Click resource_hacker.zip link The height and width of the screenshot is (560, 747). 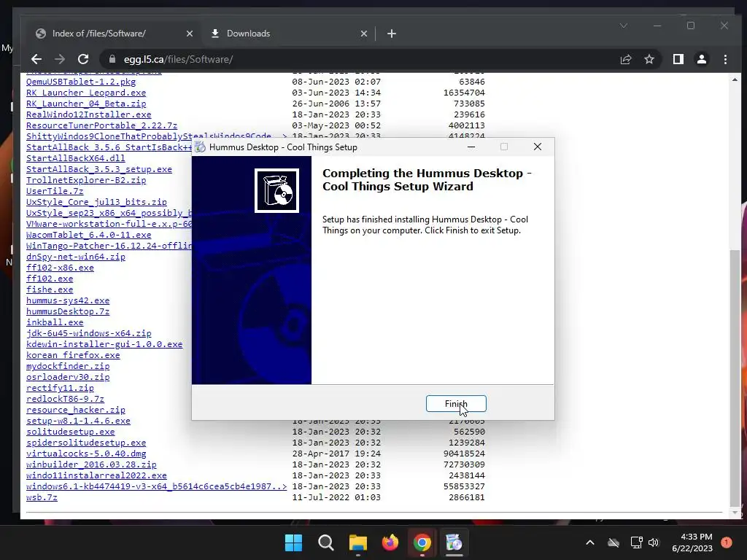(x=76, y=411)
